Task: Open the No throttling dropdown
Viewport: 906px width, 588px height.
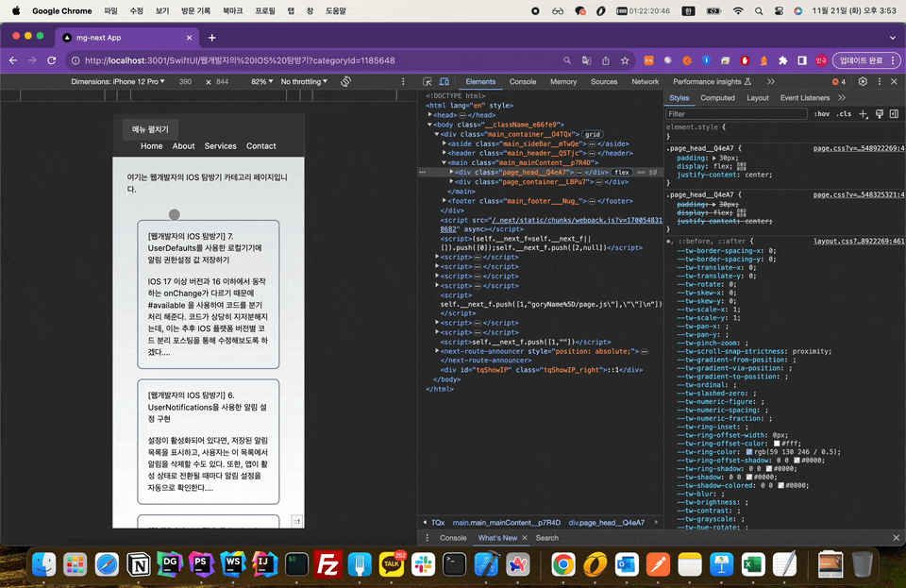Action: click(x=304, y=82)
